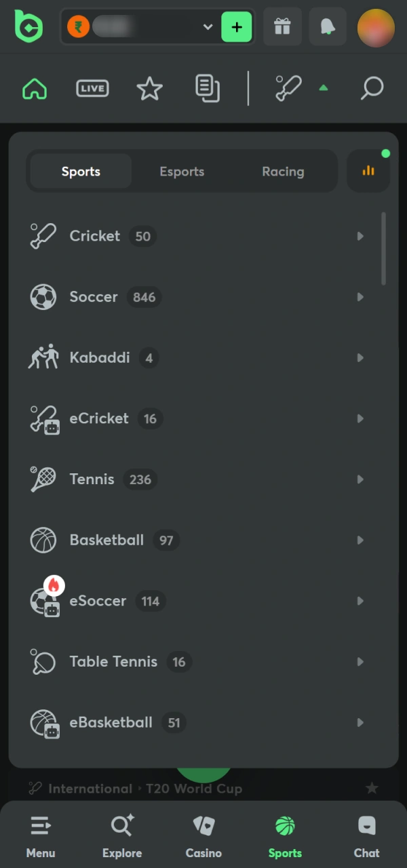The width and height of the screenshot is (407, 868).
Task: Open the statistics chart icon beside Racing
Action: (x=368, y=171)
